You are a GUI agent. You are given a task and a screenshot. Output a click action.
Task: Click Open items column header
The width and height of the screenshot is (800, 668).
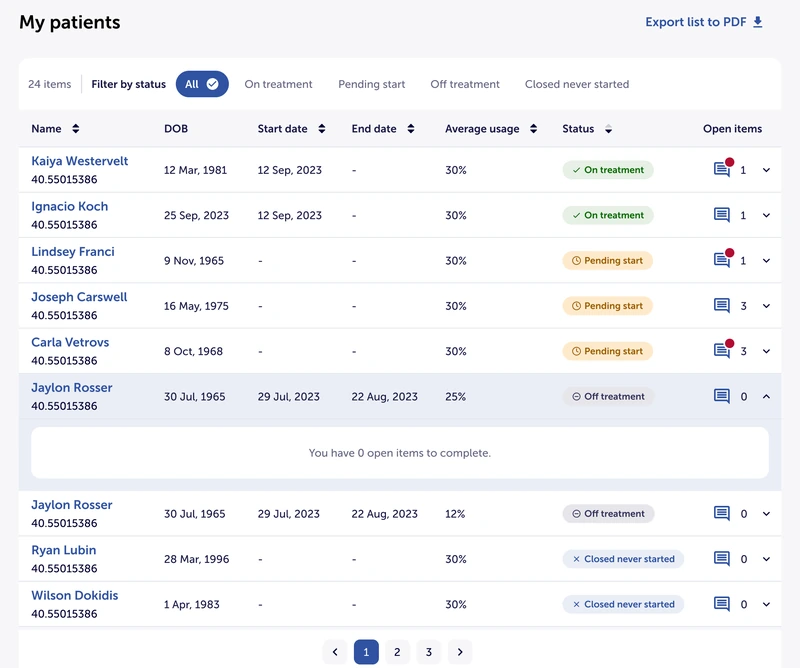coord(732,129)
